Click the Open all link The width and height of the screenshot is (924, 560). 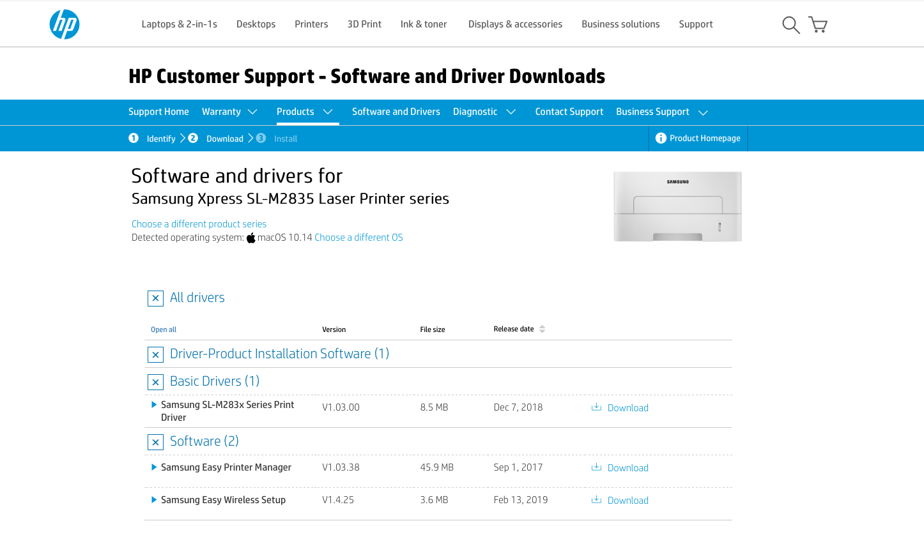point(164,329)
